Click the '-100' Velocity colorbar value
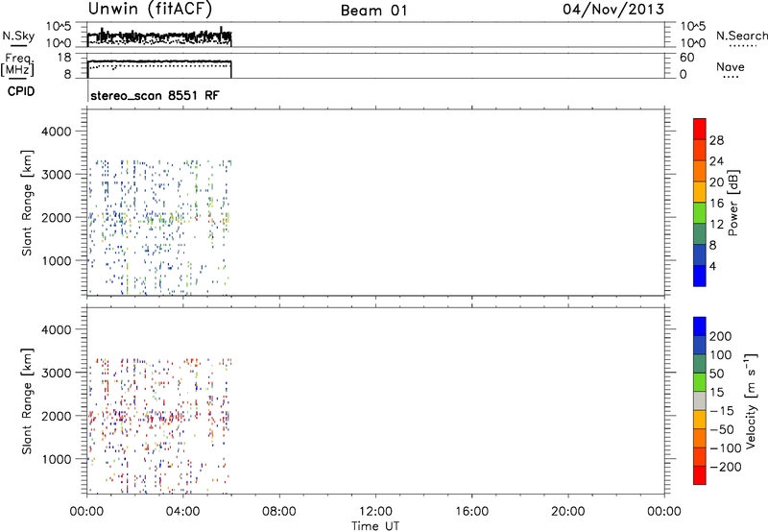768x532 pixels. [x=726, y=448]
